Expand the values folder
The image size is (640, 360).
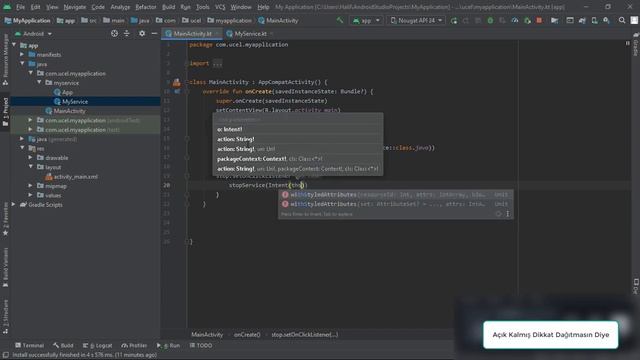pos(31,195)
